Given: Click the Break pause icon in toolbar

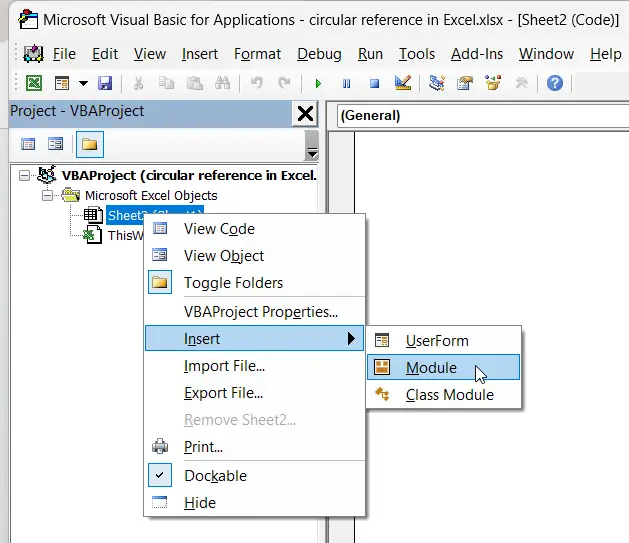Looking at the screenshot, I should point(346,83).
